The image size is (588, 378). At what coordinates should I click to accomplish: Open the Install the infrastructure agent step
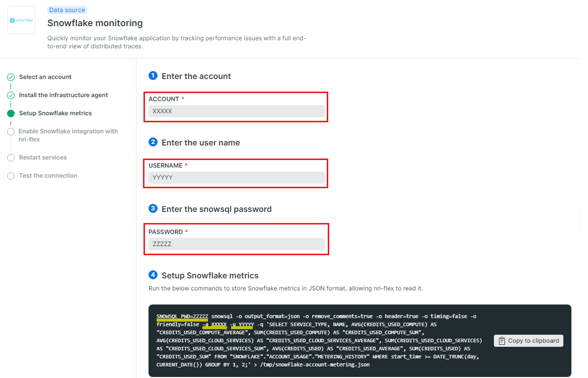click(x=63, y=95)
